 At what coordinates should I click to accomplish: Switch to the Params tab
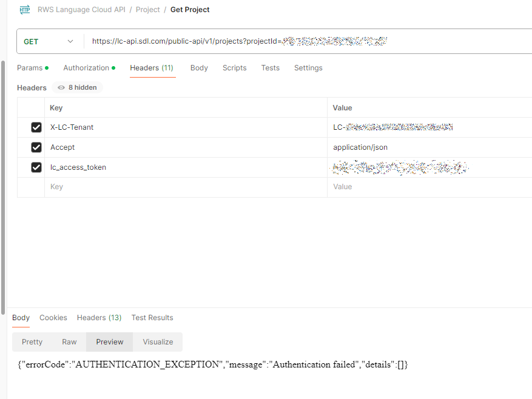pos(33,68)
